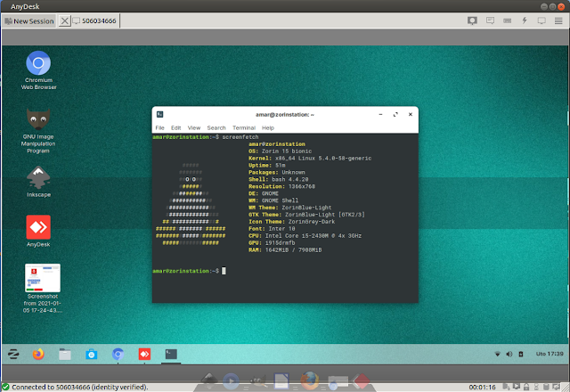This screenshot has width=570, height=392.
Task: Open Files manager from the Zorin taskbar
Action: pyautogui.click(x=65, y=354)
